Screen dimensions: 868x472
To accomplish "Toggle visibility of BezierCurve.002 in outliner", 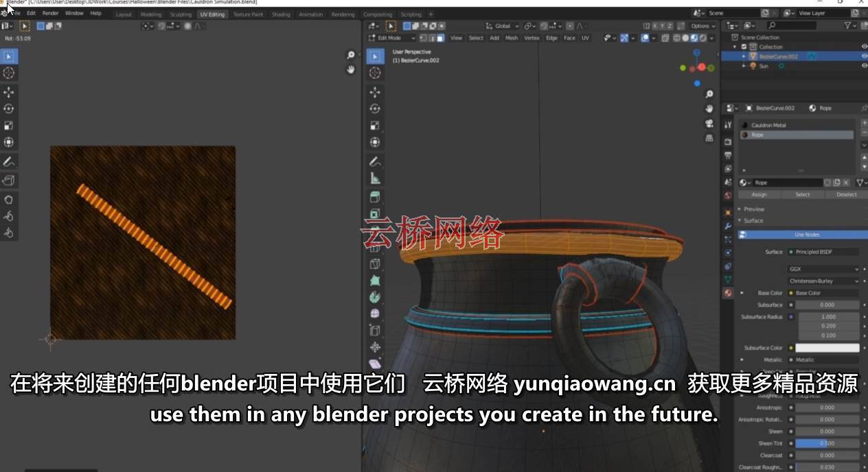I will coord(864,56).
